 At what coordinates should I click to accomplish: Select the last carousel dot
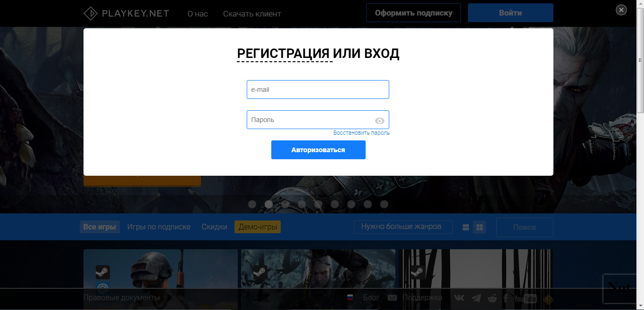pyautogui.click(x=384, y=204)
